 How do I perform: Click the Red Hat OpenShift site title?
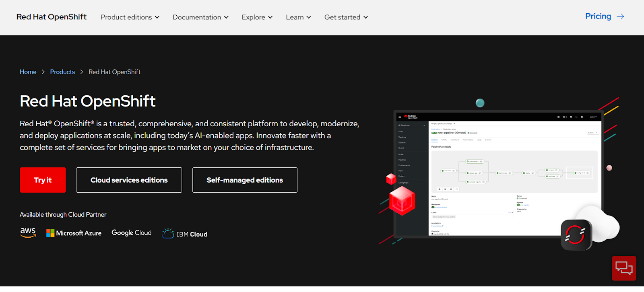(52, 17)
